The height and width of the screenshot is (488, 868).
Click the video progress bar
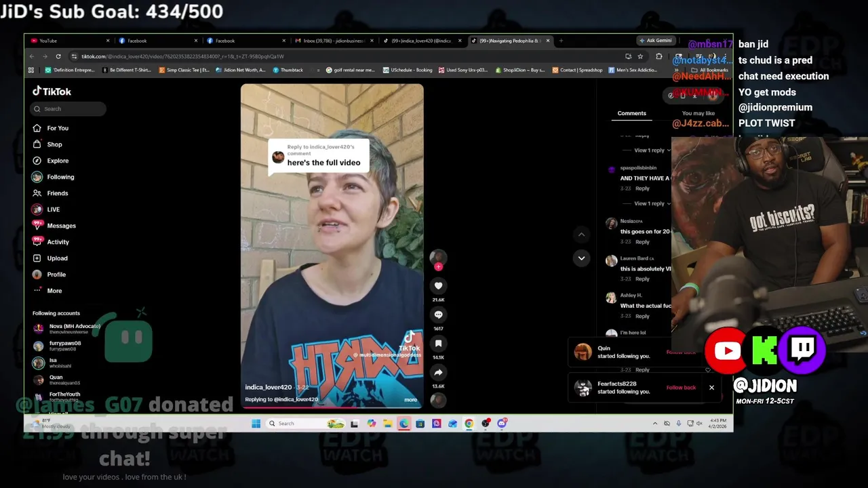[332, 408]
